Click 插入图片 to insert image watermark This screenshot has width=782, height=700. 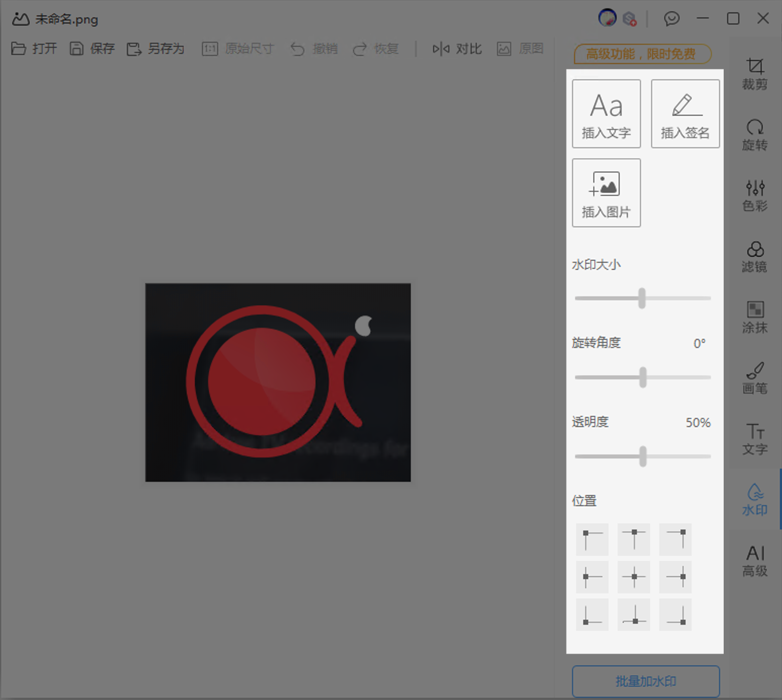[x=606, y=193]
